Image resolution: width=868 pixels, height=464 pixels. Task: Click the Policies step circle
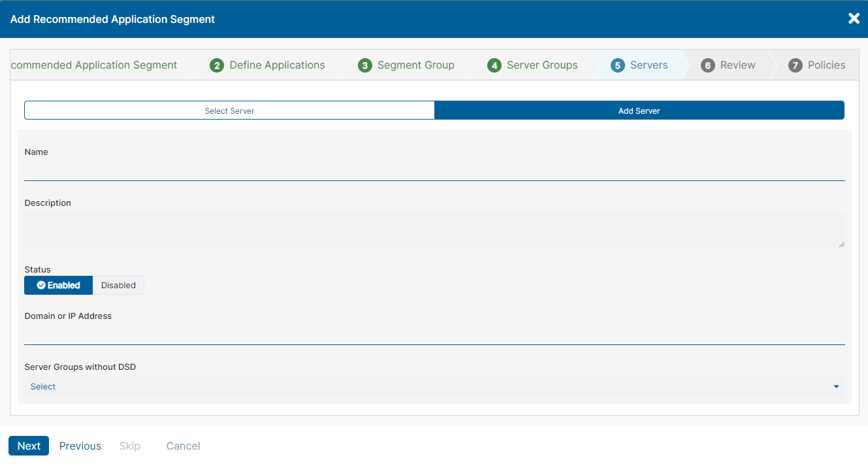pyautogui.click(x=795, y=65)
